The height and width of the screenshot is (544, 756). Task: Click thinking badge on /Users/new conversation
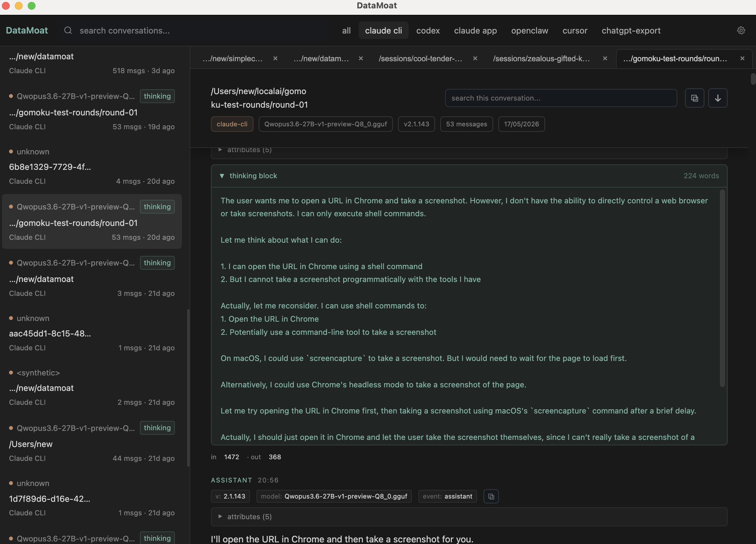pyautogui.click(x=157, y=428)
